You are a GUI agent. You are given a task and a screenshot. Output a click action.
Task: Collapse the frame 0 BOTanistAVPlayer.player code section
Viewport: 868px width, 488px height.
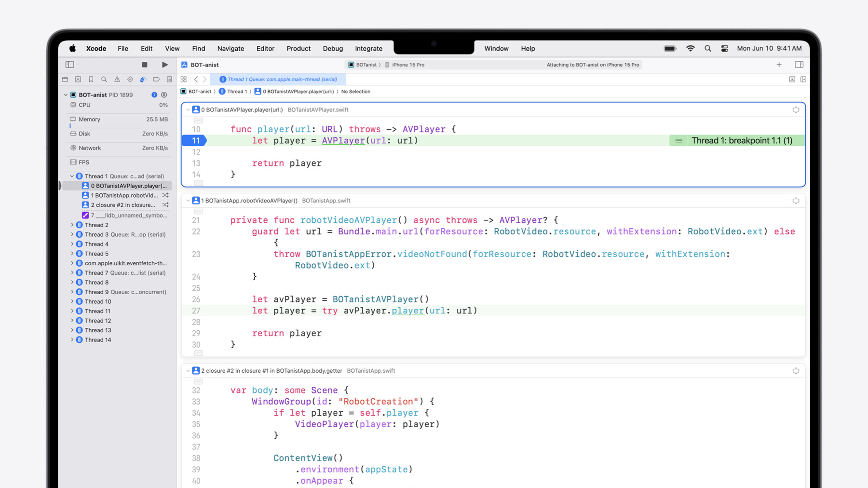click(x=188, y=110)
